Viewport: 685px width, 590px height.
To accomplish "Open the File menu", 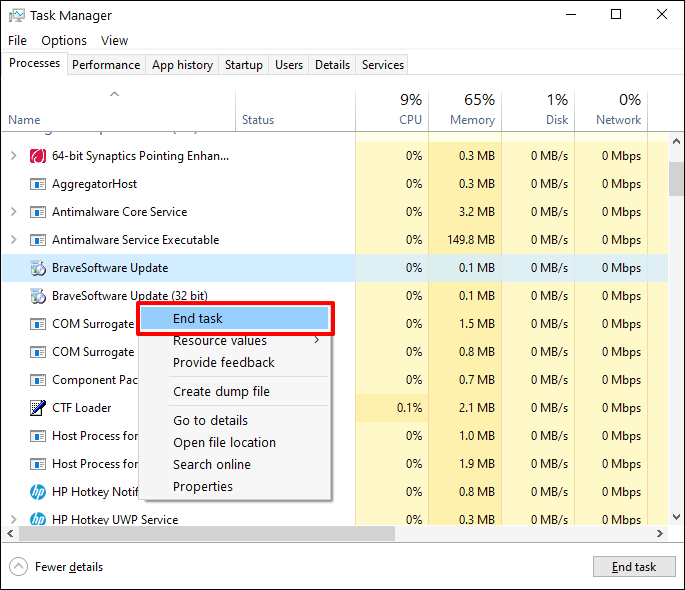I will [17, 41].
